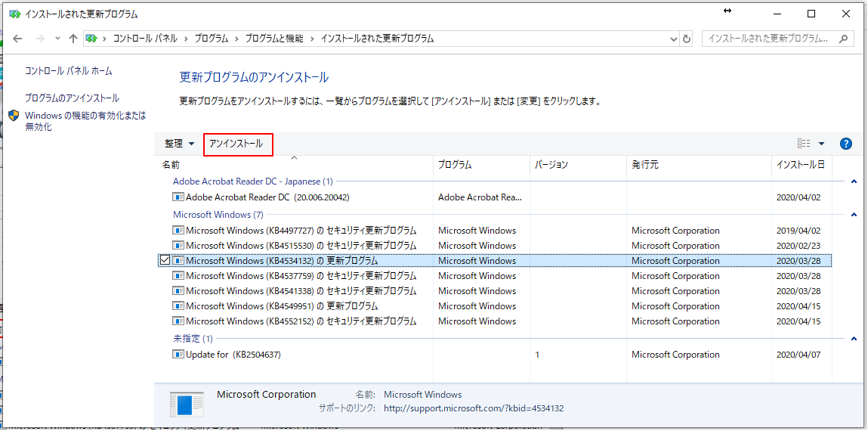Click icon of KB4515530 update
This screenshot has width=868, height=431.
click(x=178, y=246)
